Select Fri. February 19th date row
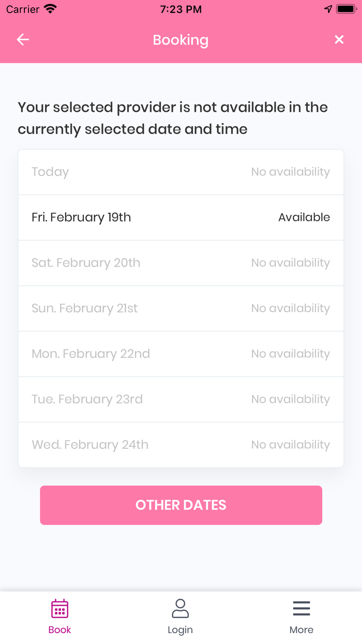This screenshot has width=362, height=644. click(x=81, y=217)
